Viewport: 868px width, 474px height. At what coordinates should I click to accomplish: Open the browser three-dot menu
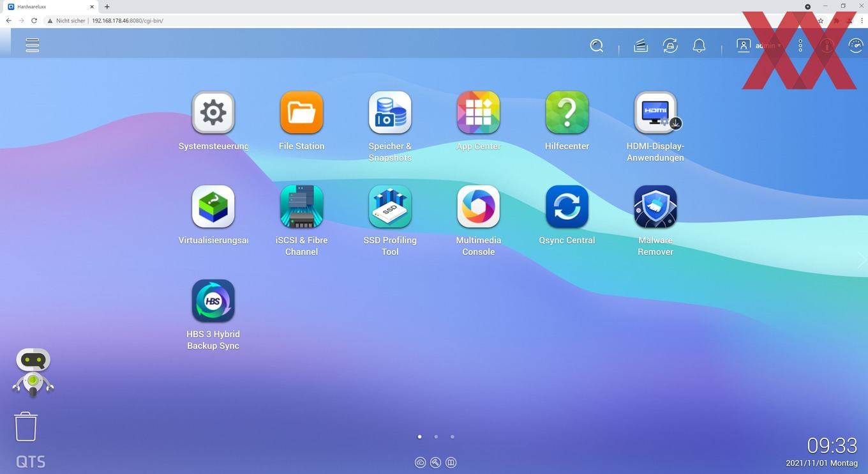pyautogui.click(x=862, y=20)
